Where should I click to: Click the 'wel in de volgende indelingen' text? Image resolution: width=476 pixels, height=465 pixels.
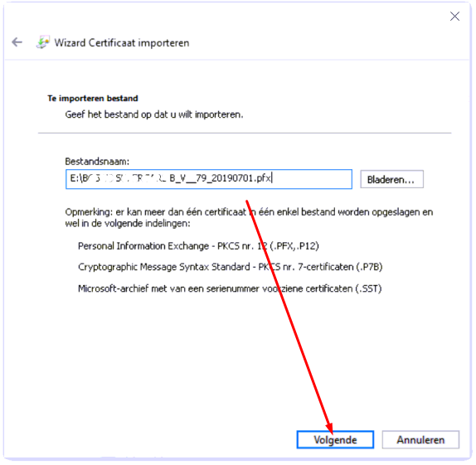[128, 224]
